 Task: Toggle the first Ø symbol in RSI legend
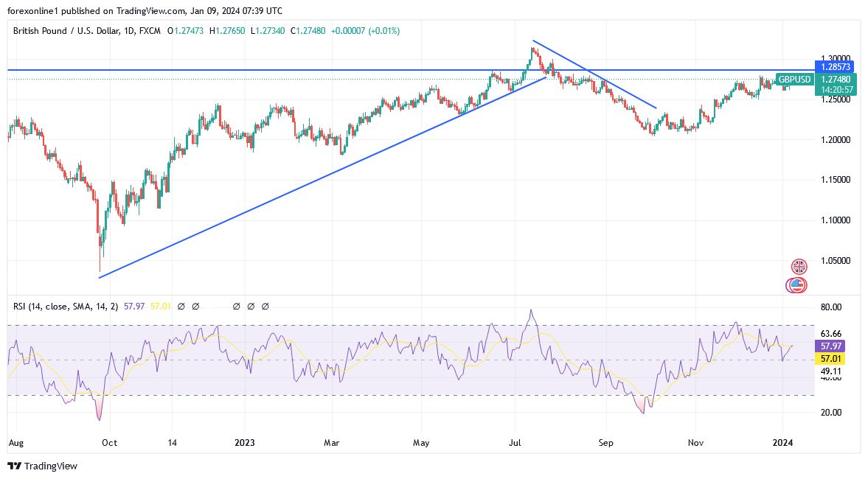point(181,306)
